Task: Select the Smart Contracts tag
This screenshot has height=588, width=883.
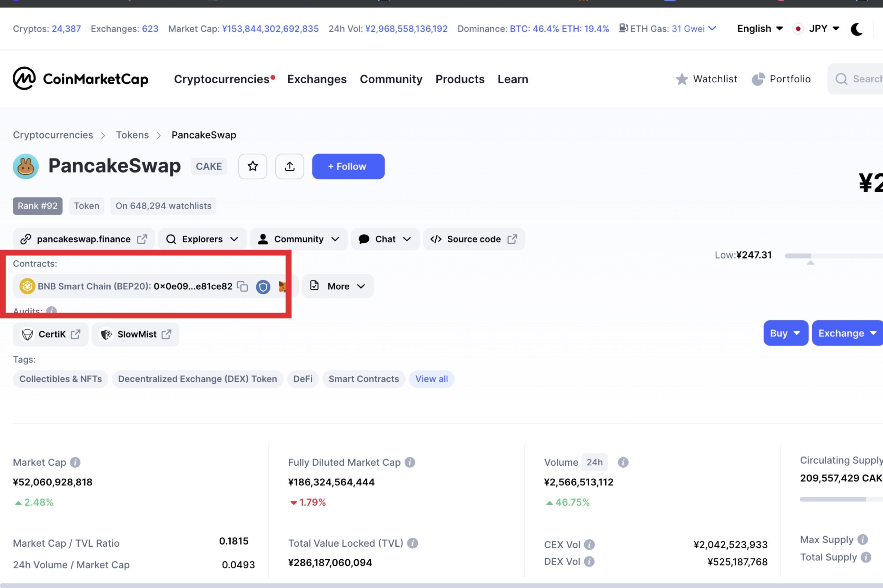Action: (x=363, y=379)
